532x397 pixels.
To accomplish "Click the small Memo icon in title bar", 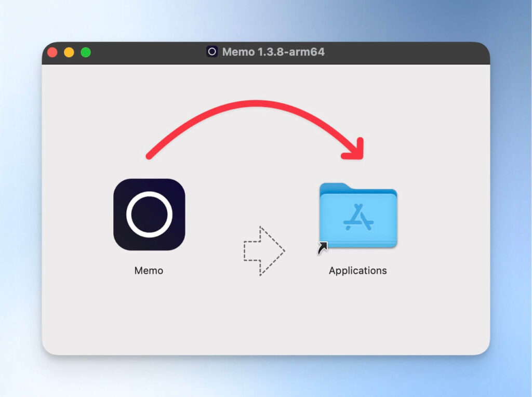I will pyautogui.click(x=212, y=51).
